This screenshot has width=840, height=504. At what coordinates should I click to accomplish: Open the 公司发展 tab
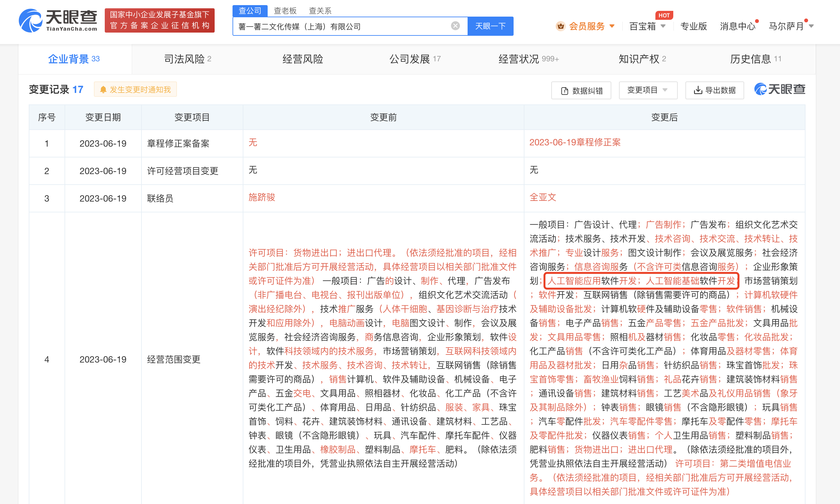tap(415, 59)
